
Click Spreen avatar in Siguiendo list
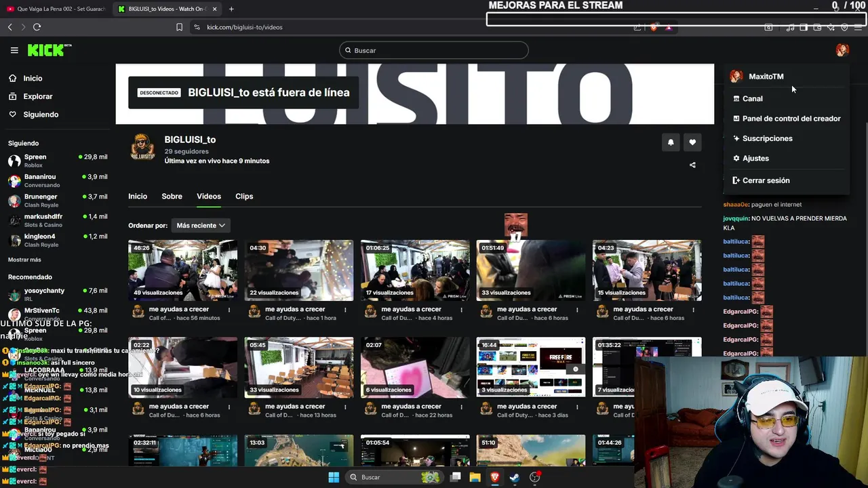click(x=14, y=161)
